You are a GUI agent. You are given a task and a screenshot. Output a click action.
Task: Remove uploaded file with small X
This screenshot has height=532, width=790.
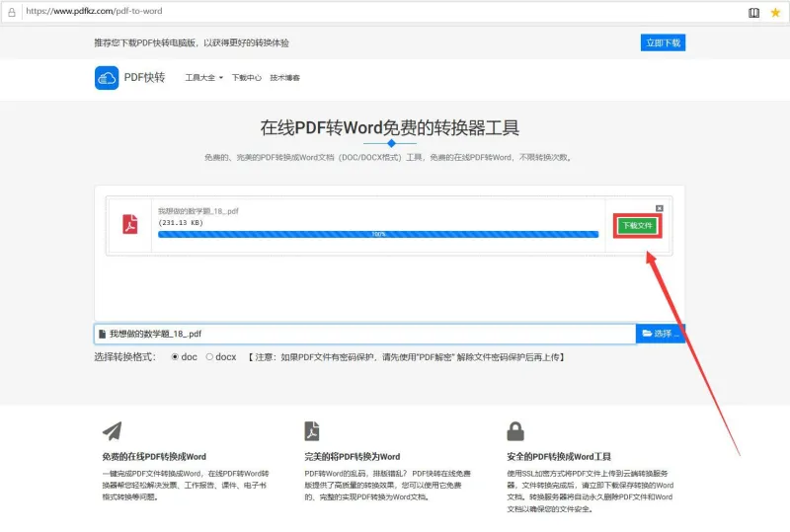(659, 208)
